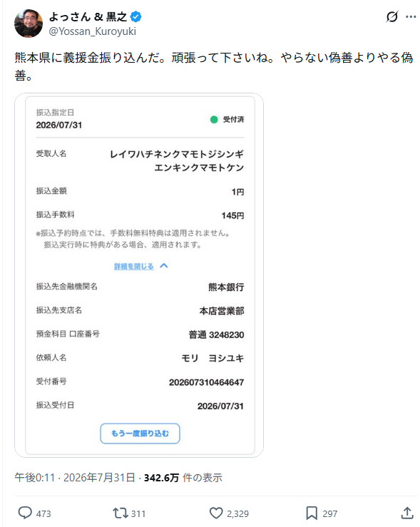This screenshot has height=527, width=420.
Task: Click the bookmark count 297
Action: [330, 513]
